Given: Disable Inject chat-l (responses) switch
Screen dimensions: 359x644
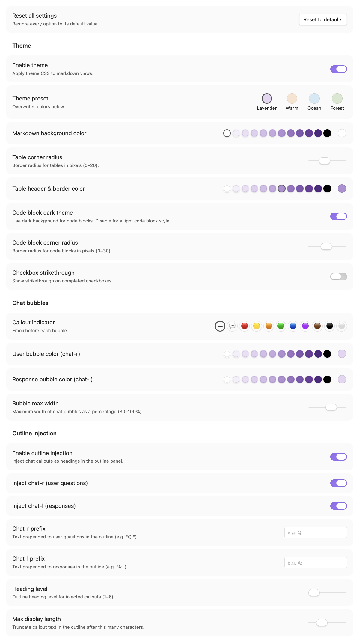Looking at the screenshot, I should (338, 506).
